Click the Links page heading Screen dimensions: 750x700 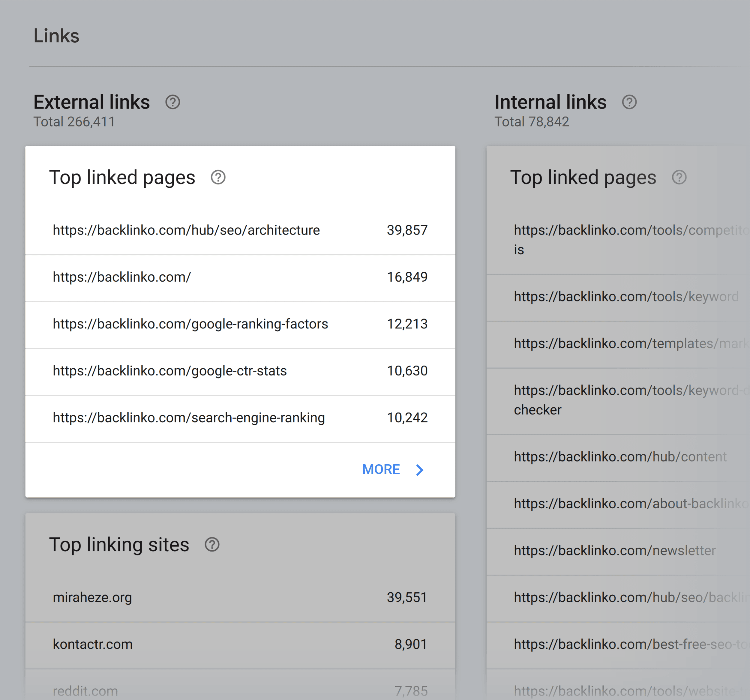point(57,36)
